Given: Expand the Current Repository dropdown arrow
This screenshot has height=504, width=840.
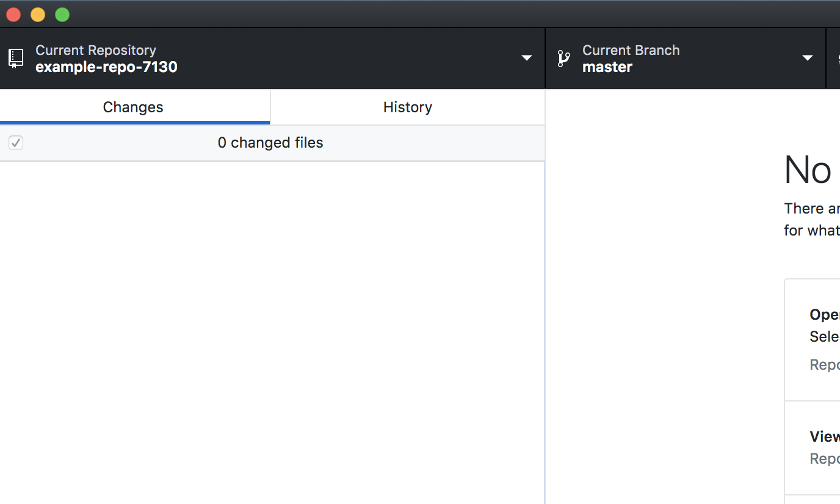Looking at the screenshot, I should 526,59.
